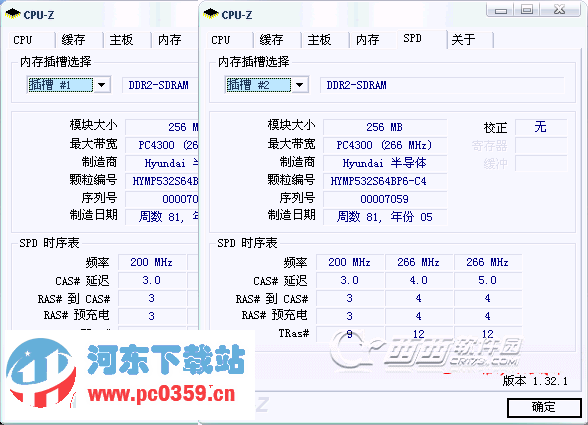This screenshot has width=588, height=425.
Task: Click the 校正 value 无
Action: click(x=541, y=127)
